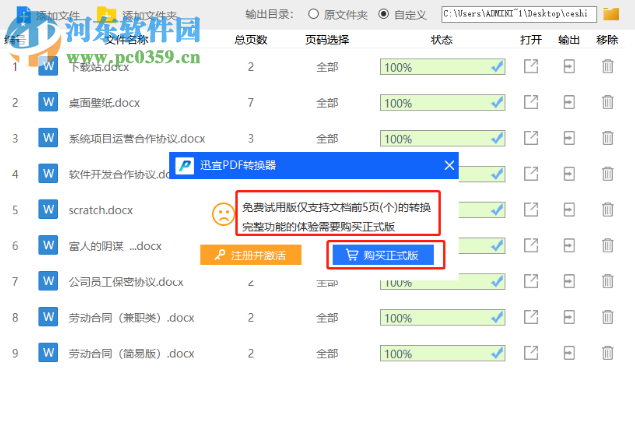Change page selection 全部 for 下载站.docx
This screenshot has width=635, height=430.
(327, 67)
